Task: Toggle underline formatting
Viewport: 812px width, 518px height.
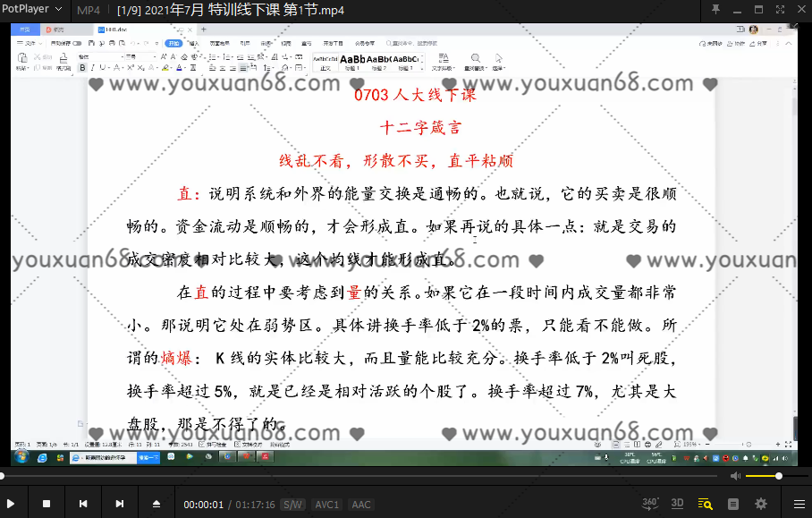Action: coord(101,67)
